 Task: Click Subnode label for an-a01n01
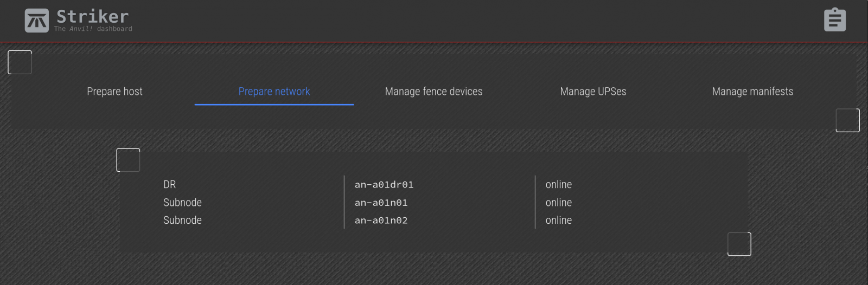(x=182, y=203)
